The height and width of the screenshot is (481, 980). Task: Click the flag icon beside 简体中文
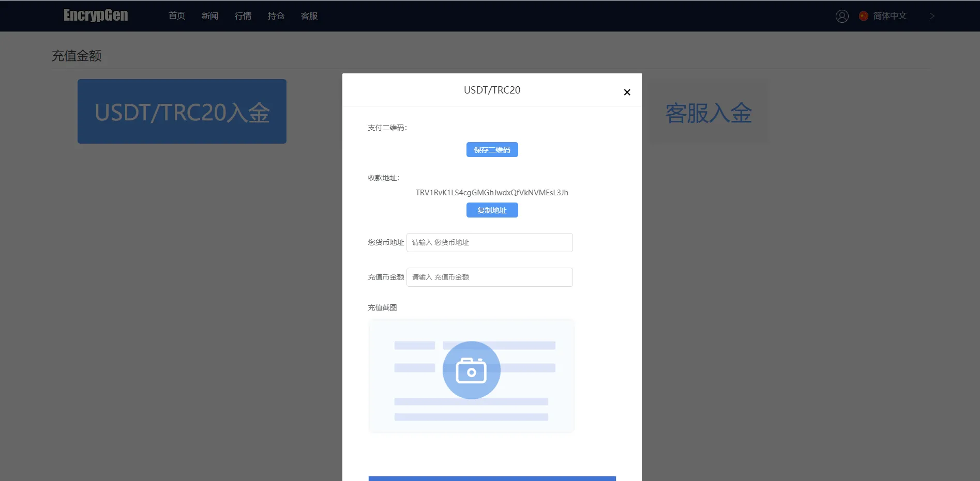pyautogui.click(x=863, y=16)
